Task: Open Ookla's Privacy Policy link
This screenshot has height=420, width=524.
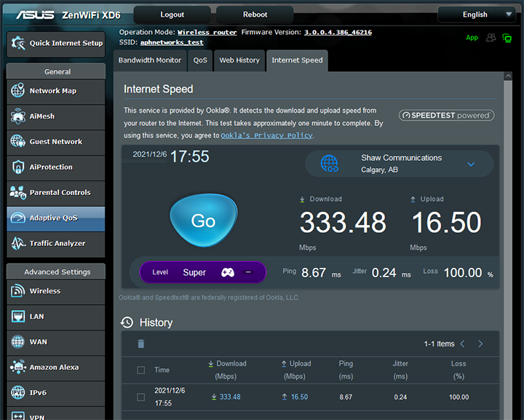Action: coord(267,135)
